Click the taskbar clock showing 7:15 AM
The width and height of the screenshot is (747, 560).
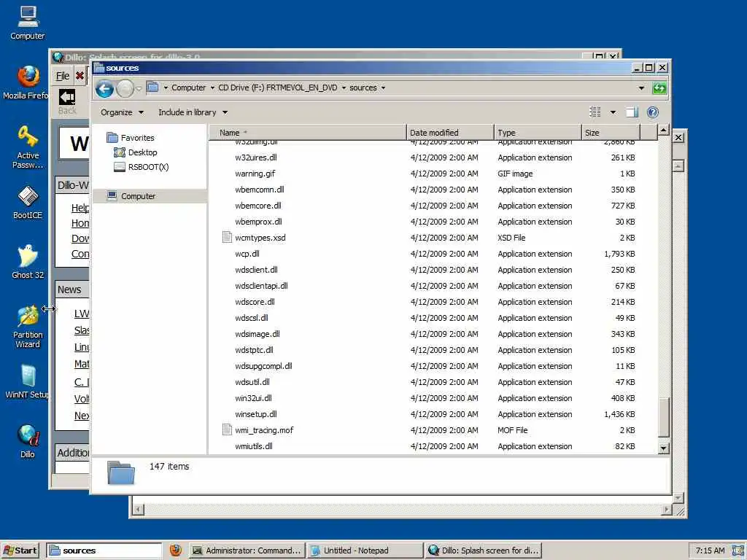710,551
